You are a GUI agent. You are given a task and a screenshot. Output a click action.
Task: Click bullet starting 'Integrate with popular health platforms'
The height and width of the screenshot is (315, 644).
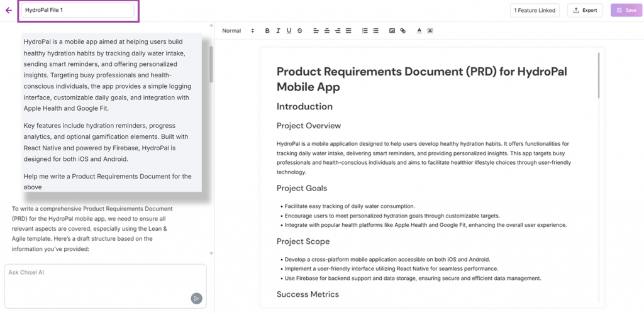pos(426,225)
